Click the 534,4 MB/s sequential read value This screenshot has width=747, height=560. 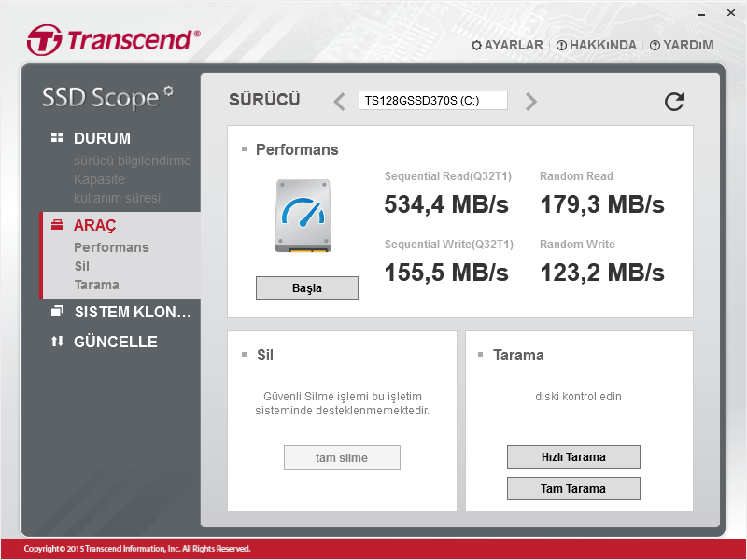click(x=446, y=204)
